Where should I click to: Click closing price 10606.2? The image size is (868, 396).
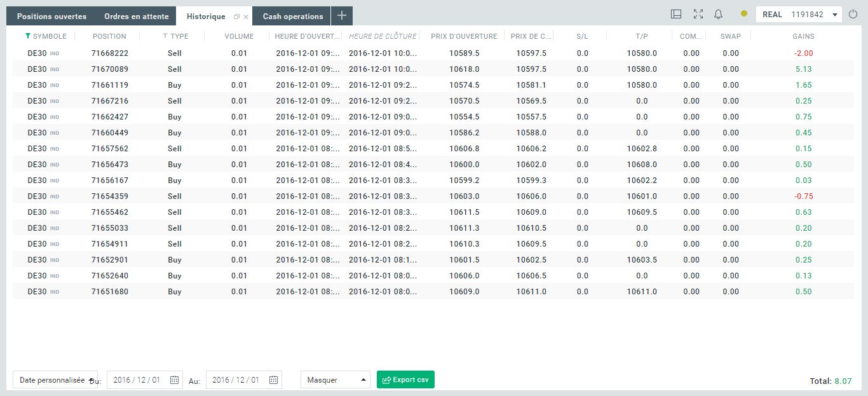[x=531, y=149]
